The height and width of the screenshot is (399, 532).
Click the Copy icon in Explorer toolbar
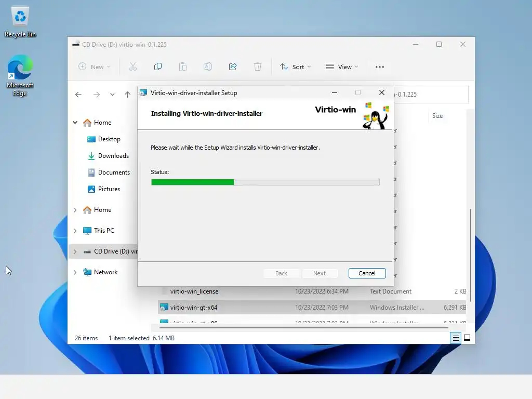pyautogui.click(x=158, y=67)
